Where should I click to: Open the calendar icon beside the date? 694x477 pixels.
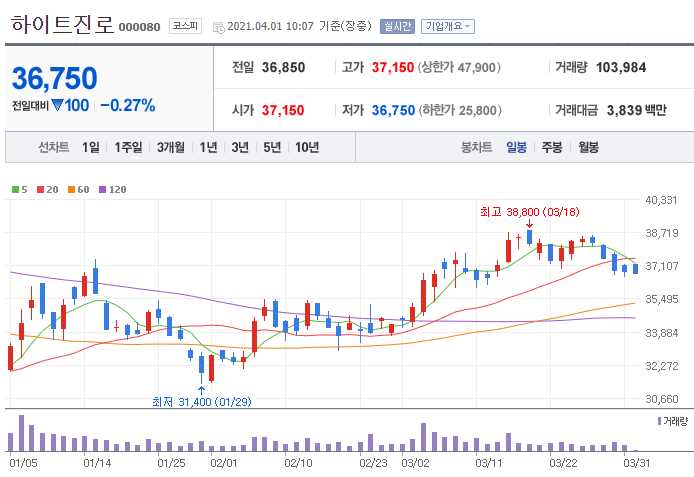[x=219, y=27]
